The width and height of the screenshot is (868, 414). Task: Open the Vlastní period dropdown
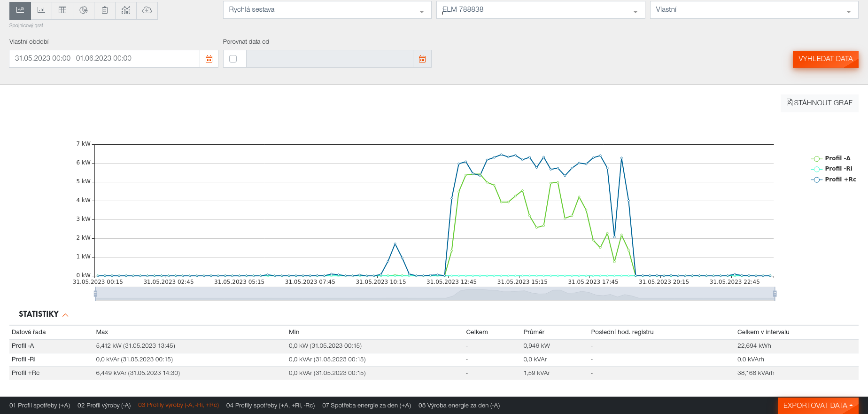[754, 10]
